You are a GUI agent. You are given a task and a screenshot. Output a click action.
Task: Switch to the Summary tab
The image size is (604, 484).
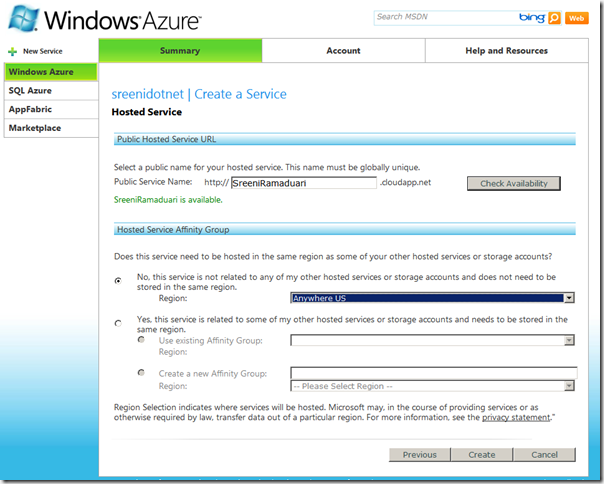(x=180, y=50)
